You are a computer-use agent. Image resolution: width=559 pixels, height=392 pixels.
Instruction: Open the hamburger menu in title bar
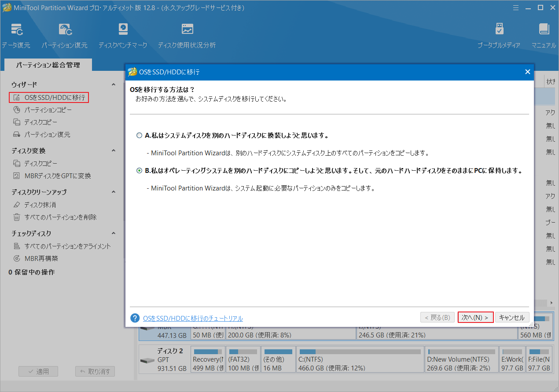click(516, 7)
